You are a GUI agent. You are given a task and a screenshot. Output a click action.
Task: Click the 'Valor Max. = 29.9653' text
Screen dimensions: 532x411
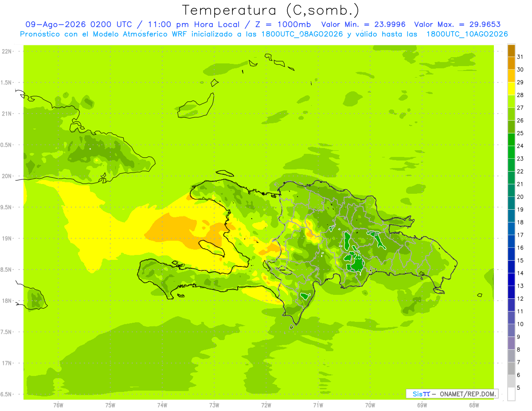pos(457,24)
